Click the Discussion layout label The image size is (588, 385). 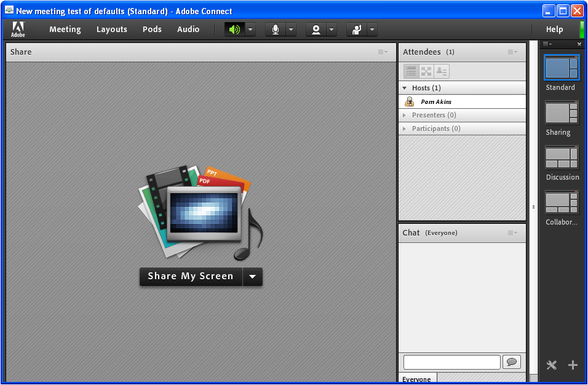coord(562,177)
